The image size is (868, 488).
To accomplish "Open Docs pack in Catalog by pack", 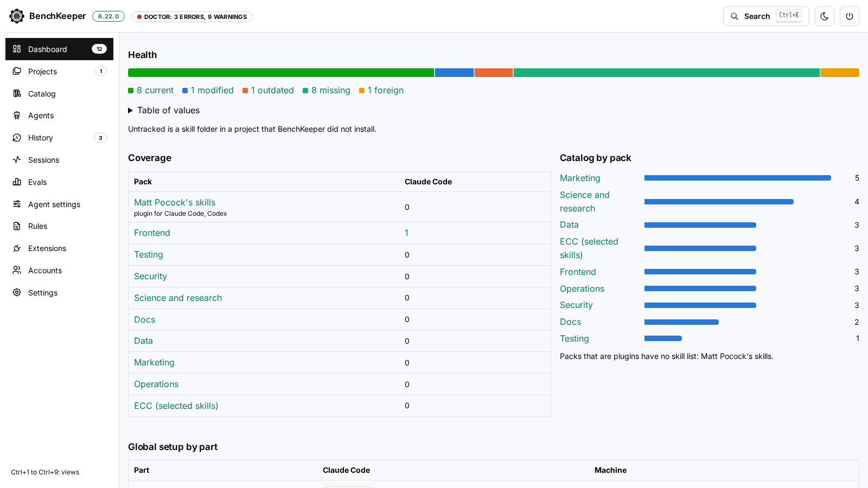I will click(x=570, y=322).
